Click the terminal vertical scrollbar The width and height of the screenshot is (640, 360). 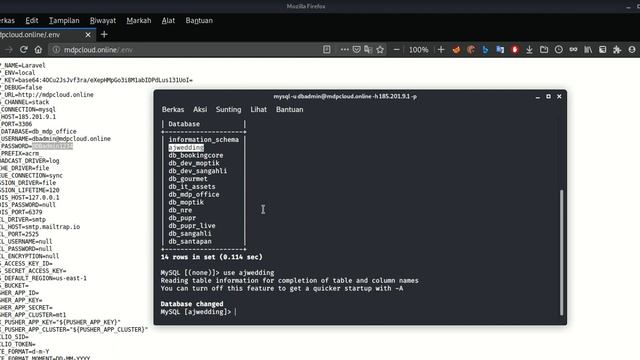point(562,252)
